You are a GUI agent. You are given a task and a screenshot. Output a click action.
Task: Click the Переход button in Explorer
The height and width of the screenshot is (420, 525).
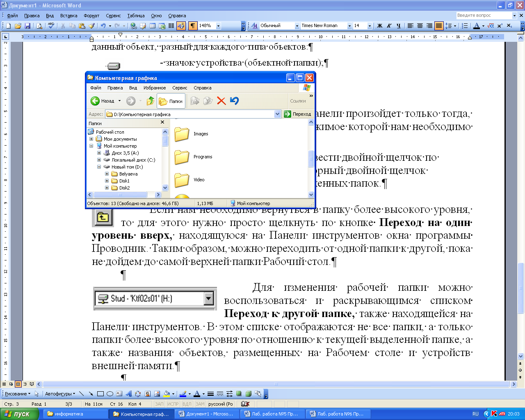pyautogui.click(x=298, y=114)
